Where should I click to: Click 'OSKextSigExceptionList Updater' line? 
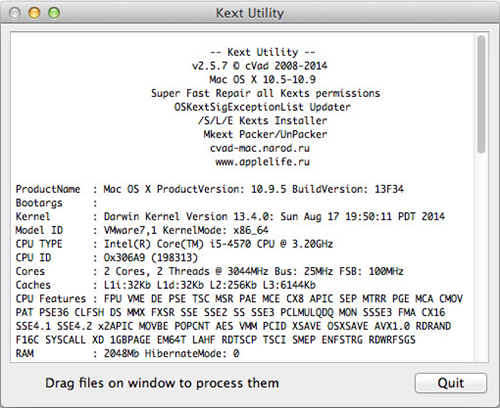[262, 107]
